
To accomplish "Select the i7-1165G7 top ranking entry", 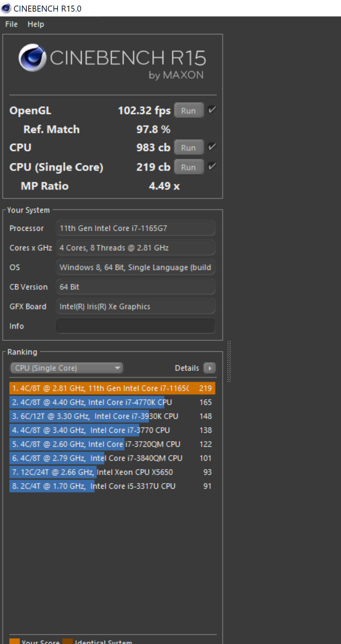I will tap(112, 388).
